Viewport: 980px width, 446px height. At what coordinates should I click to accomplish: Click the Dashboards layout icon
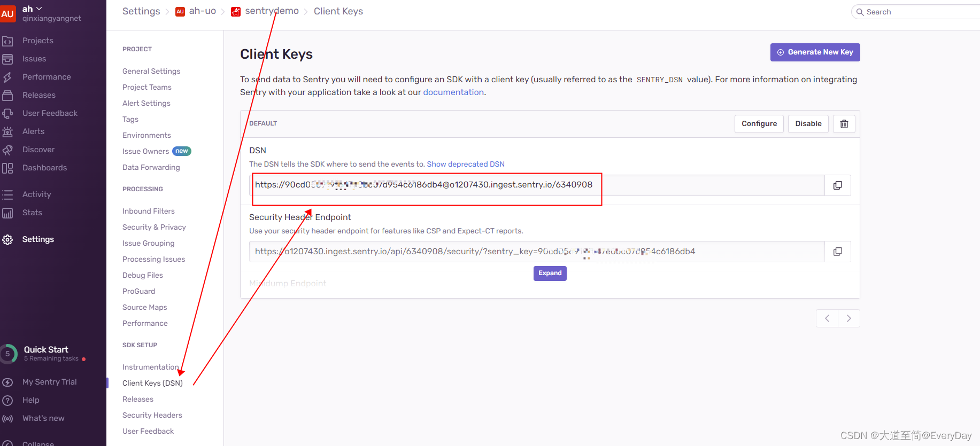pos(7,168)
